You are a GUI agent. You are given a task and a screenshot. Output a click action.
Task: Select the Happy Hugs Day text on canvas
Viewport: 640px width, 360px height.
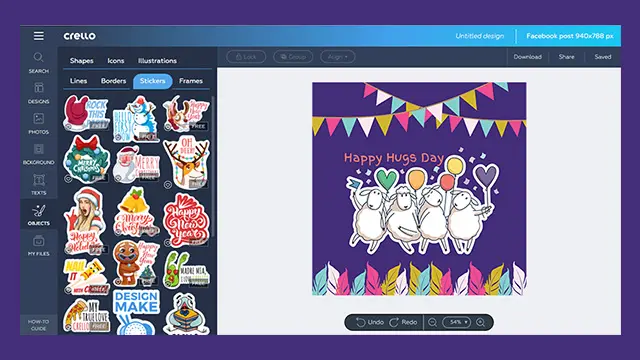[393, 158]
